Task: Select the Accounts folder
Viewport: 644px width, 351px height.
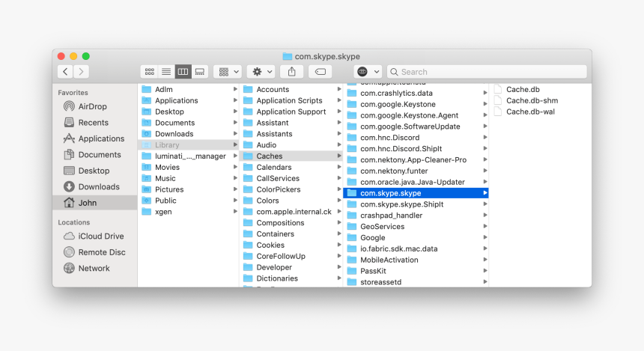Action: (x=291, y=89)
